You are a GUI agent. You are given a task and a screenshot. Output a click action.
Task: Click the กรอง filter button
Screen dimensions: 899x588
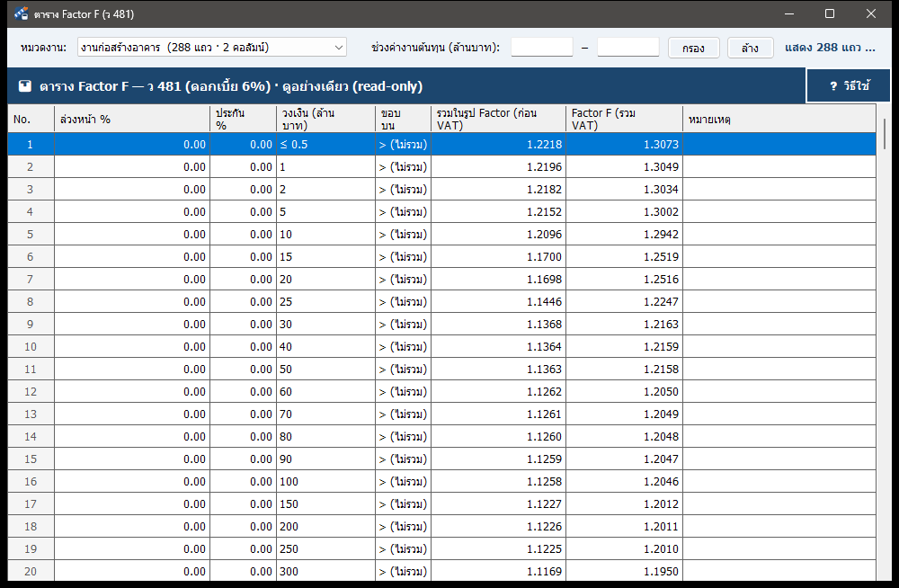point(694,49)
